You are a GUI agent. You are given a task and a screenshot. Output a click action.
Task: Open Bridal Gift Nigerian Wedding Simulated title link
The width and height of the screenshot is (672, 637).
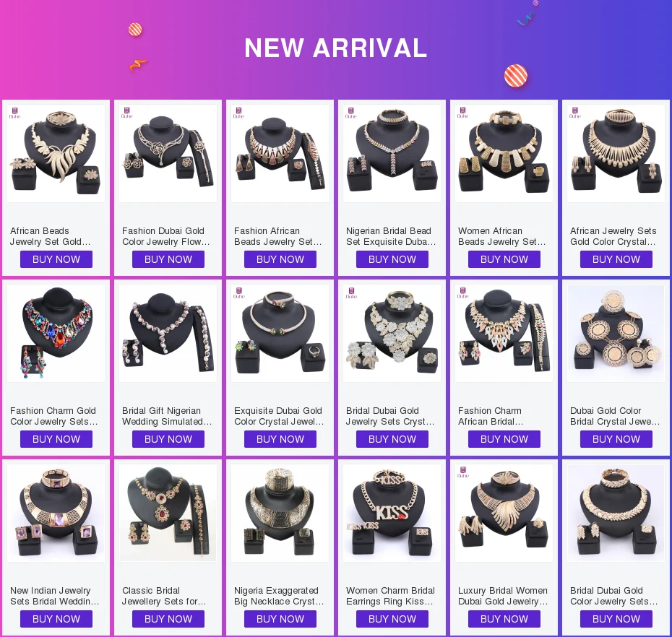coord(167,416)
